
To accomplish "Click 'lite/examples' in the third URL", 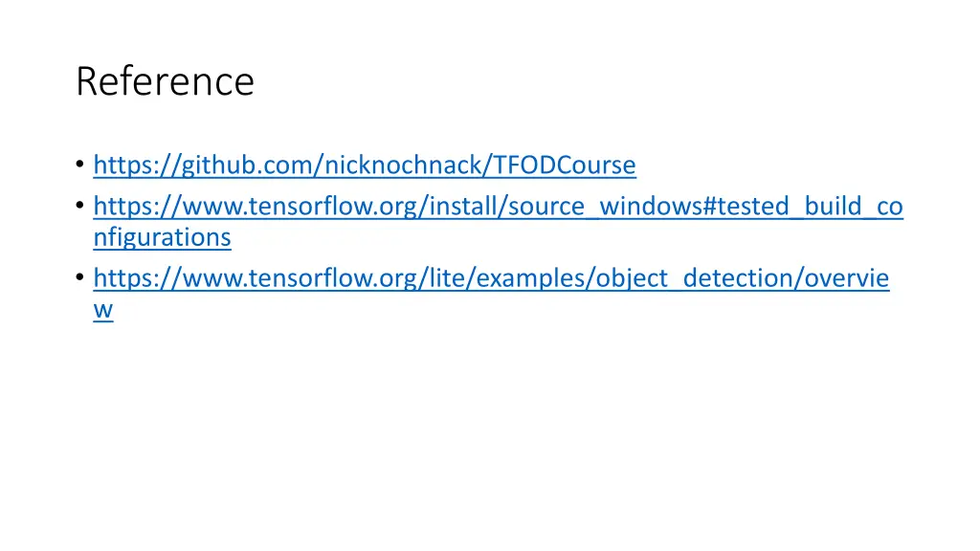I will click(x=507, y=278).
